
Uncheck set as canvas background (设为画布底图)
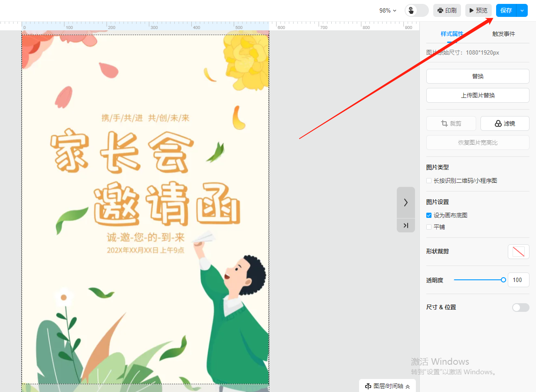point(429,215)
